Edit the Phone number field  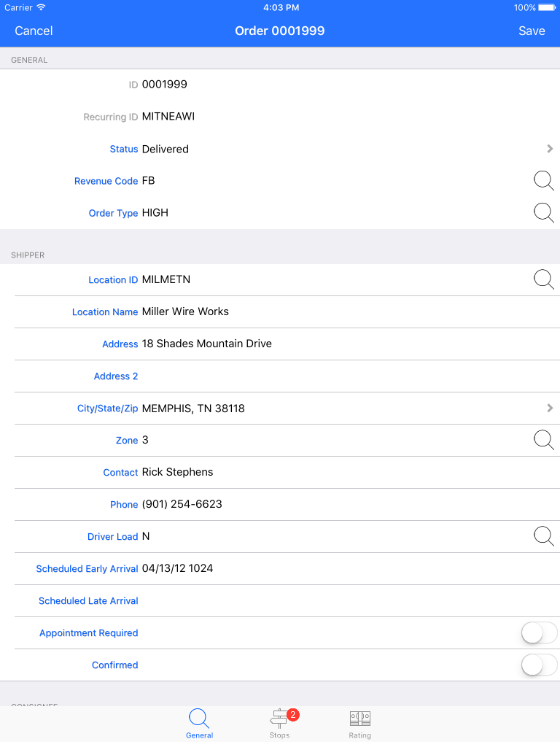click(x=287, y=505)
